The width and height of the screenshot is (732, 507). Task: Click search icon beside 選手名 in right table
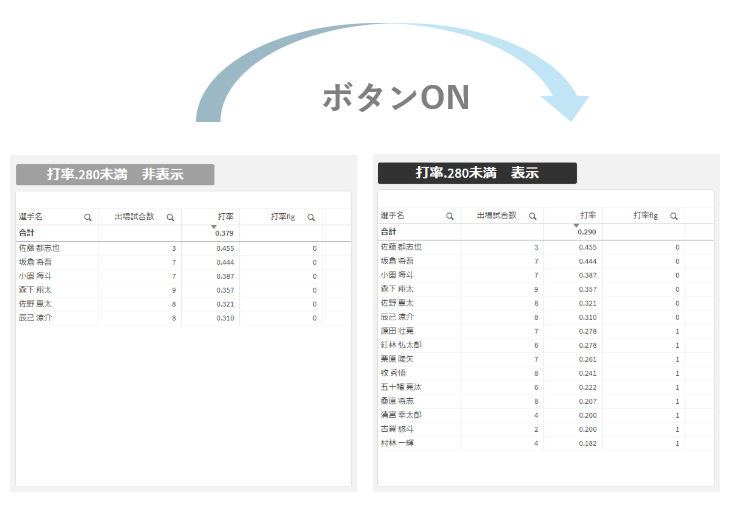(449, 216)
